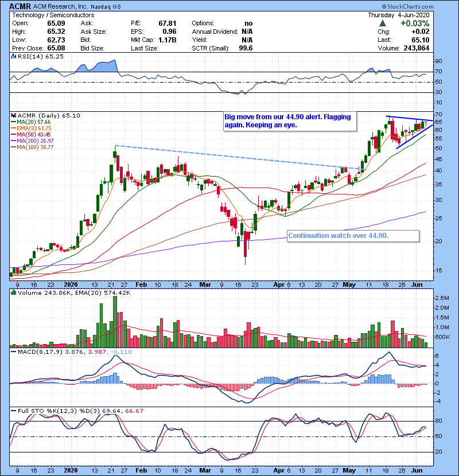Select the MA(200) 26.97 legend entry

[x=35, y=141]
